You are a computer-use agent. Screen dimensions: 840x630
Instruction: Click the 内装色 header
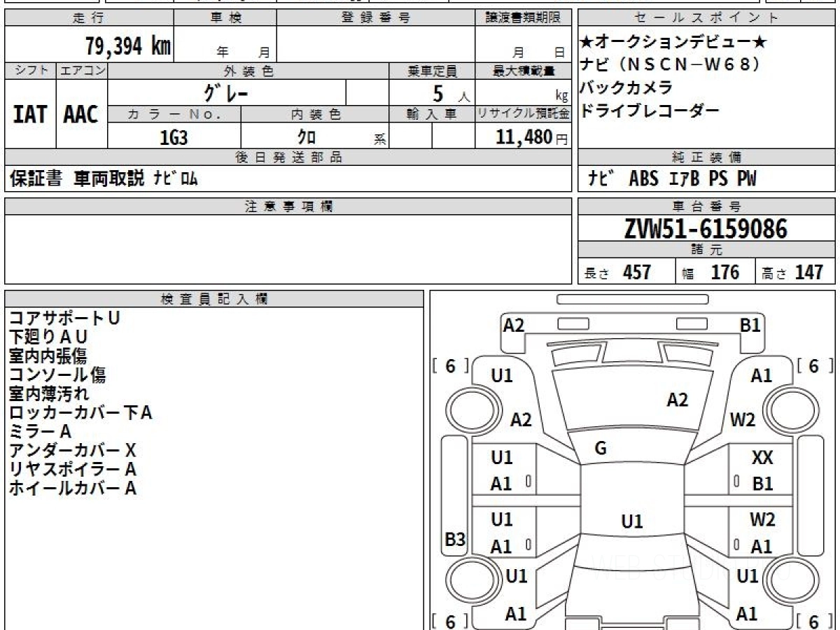[x=315, y=114]
